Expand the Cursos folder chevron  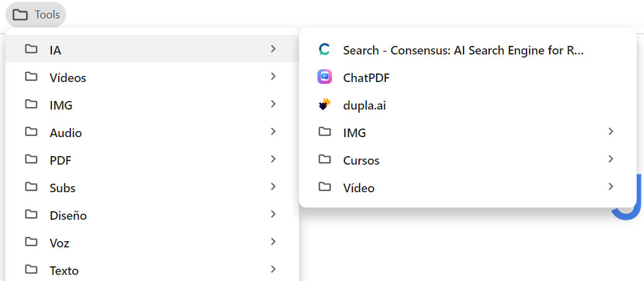[x=611, y=159]
